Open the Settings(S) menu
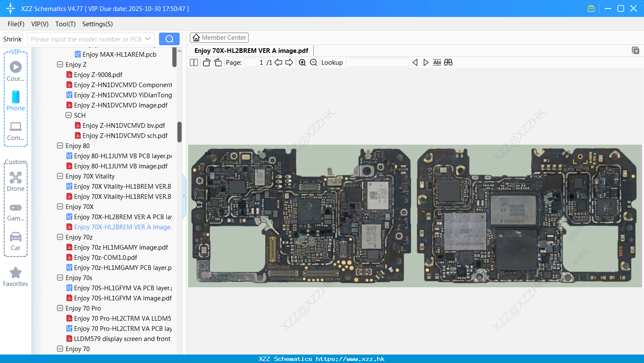 point(98,24)
